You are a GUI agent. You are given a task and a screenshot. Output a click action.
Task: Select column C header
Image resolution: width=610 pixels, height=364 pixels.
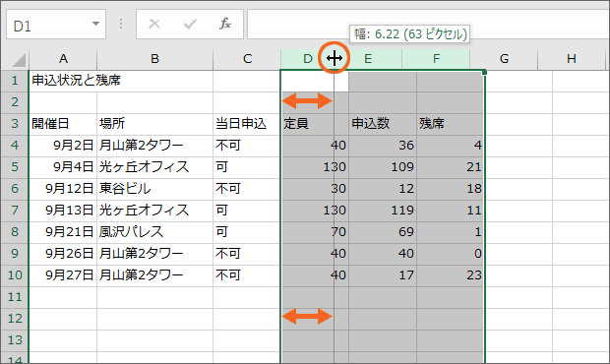click(247, 59)
